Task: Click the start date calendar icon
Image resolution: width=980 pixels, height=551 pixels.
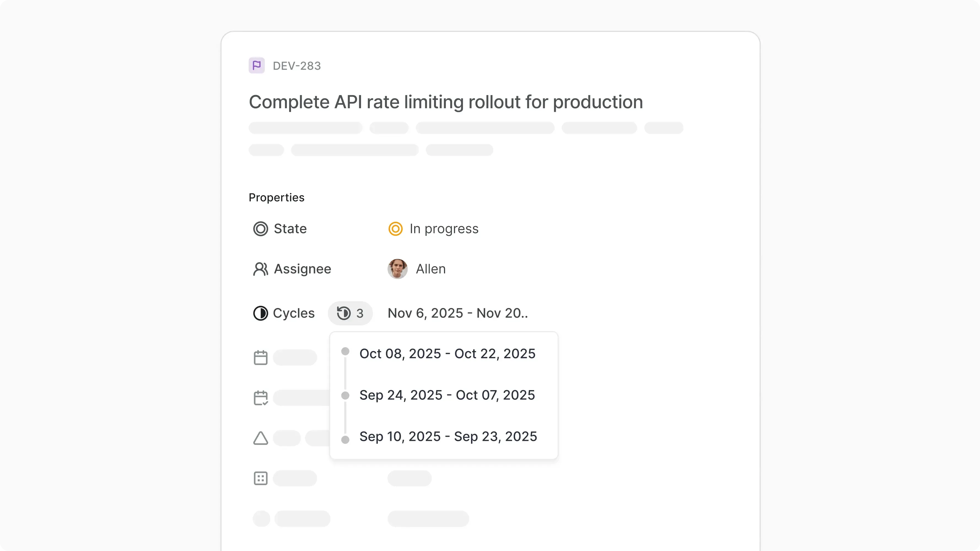Action: tap(260, 357)
